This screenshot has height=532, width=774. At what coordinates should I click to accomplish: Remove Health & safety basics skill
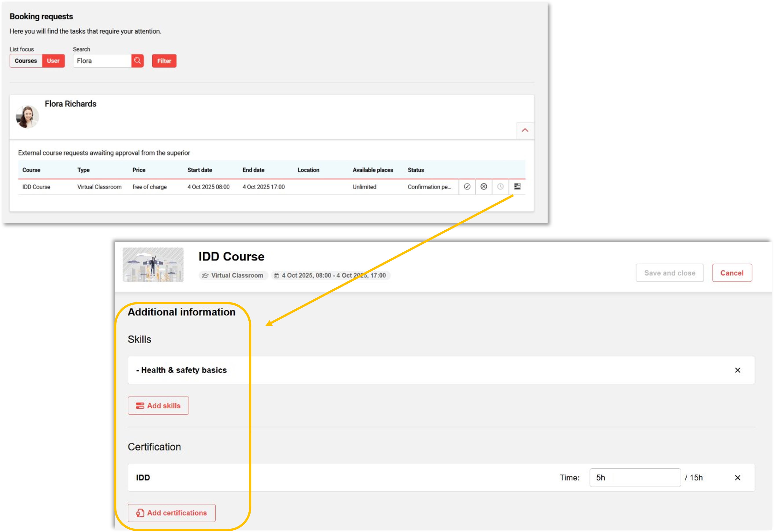pos(737,370)
